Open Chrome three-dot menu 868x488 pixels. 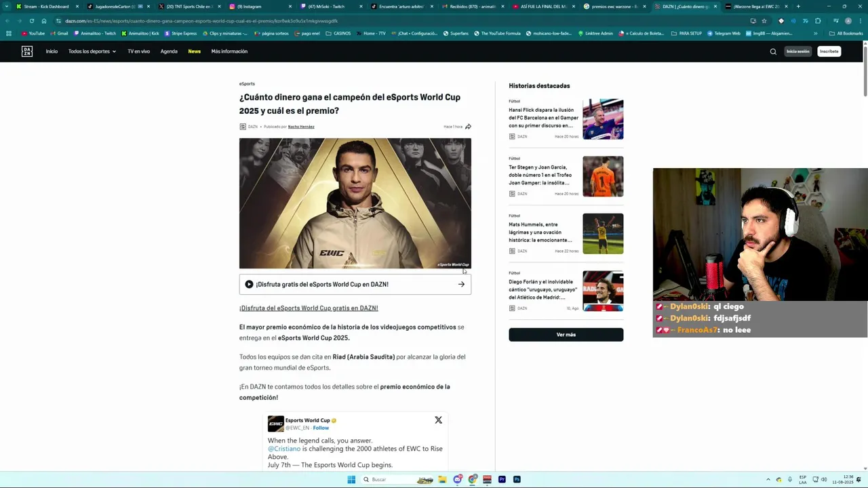click(859, 21)
